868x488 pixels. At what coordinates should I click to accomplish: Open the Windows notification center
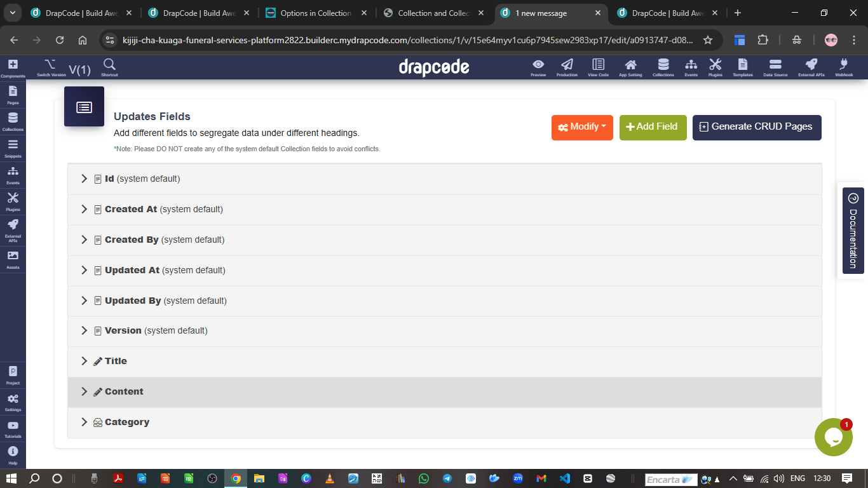point(847,478)
